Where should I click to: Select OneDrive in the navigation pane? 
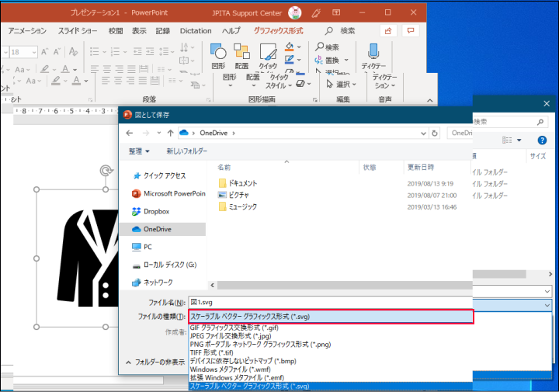[162, 229]
